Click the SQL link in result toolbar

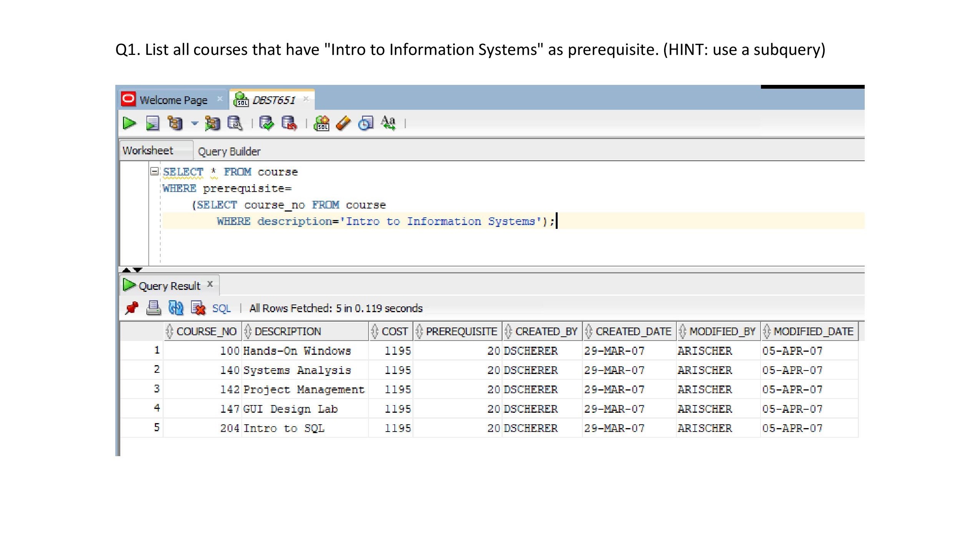pos(221,308)
